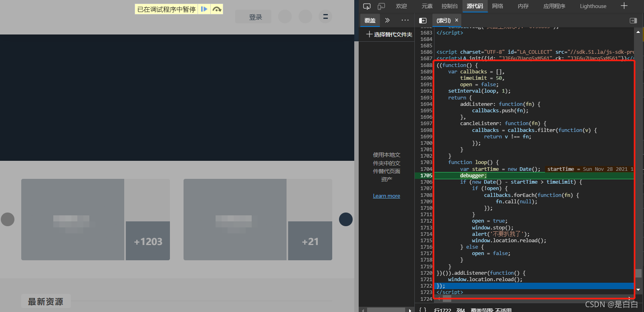This screenshot has width=644, height=312.
Task: Open the 网络 panel
Action: (498, 6)
